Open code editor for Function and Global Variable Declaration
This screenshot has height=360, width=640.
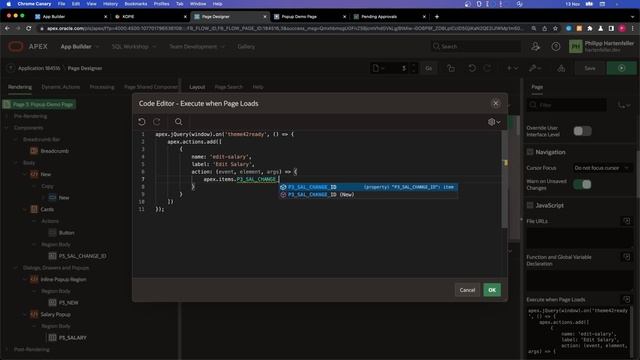point(627,257)
